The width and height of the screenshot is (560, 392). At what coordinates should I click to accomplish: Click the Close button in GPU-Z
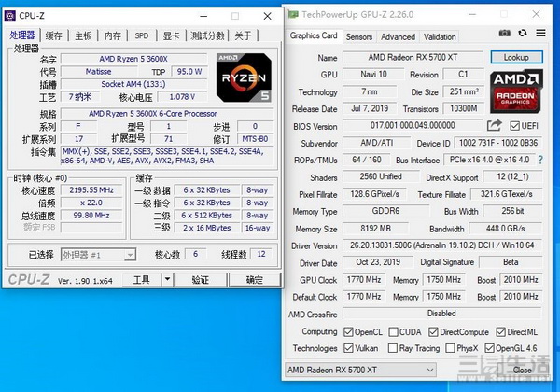[522, 370]
